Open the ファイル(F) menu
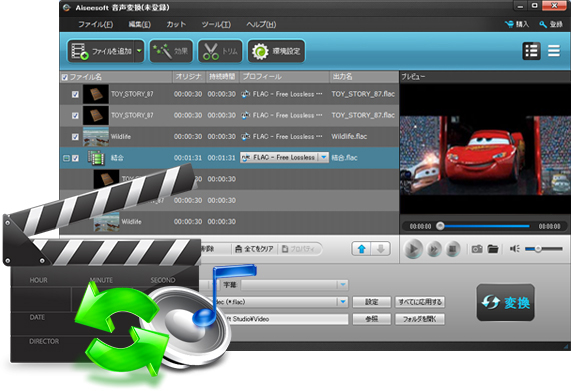 (x=95, y=24)
